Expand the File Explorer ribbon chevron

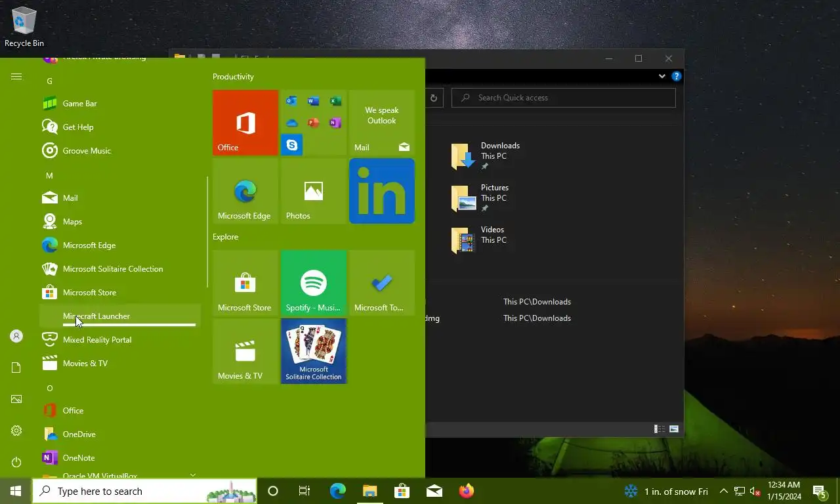[x=661, y=76]
